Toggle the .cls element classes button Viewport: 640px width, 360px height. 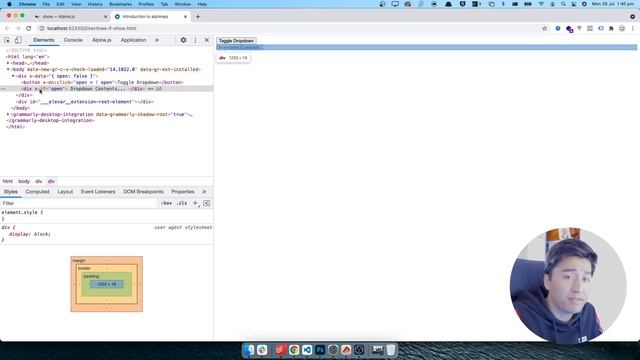click(182, 203)
